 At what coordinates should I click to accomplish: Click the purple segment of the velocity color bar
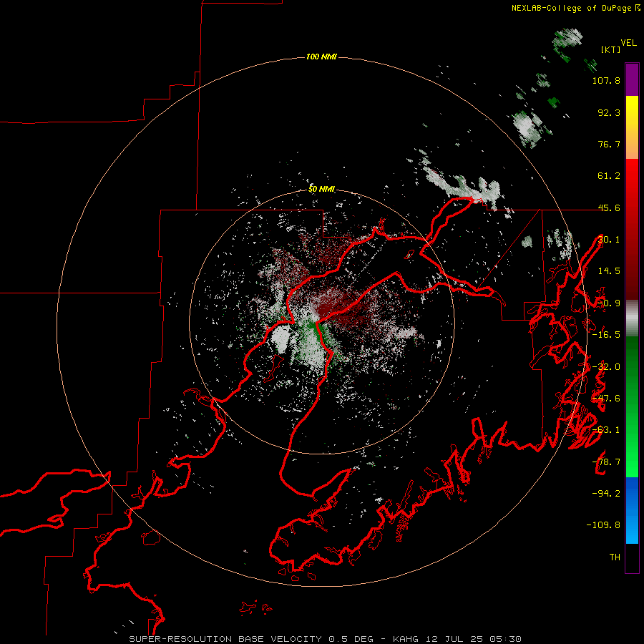(x=632, y=79)
